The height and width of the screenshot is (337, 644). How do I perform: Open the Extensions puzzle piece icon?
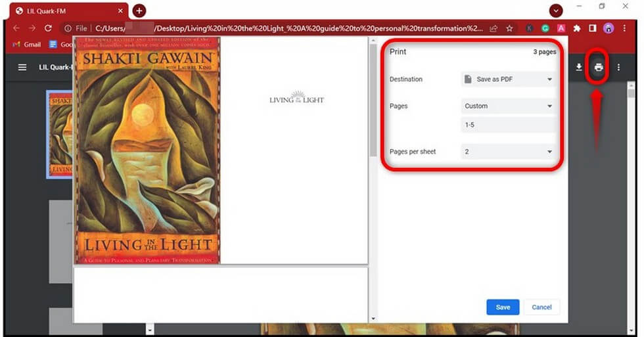coord(577,29)
